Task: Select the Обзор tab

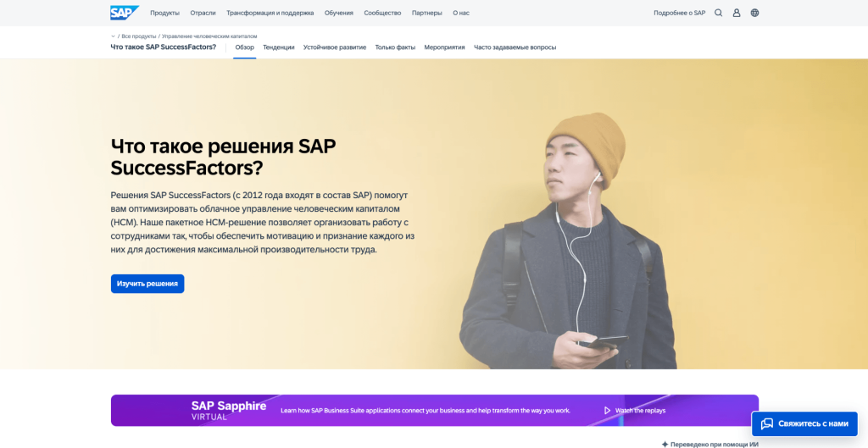Action: pyautogui.click(x=245, y=47)
